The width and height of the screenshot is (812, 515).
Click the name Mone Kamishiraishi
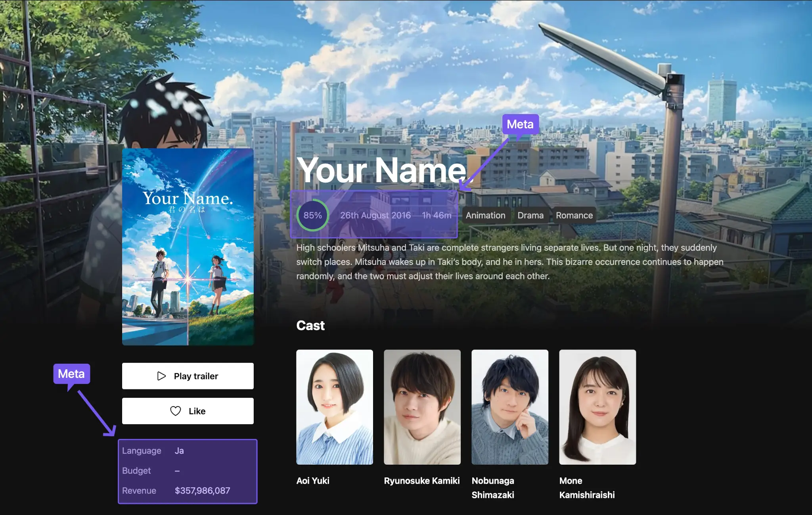point(587,488)
